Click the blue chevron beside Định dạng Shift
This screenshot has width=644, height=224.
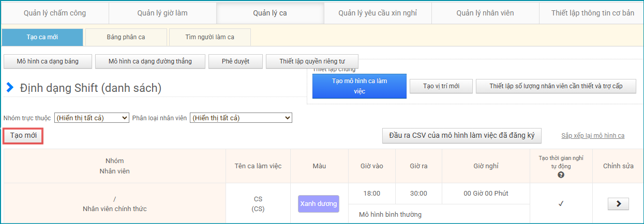10,88
